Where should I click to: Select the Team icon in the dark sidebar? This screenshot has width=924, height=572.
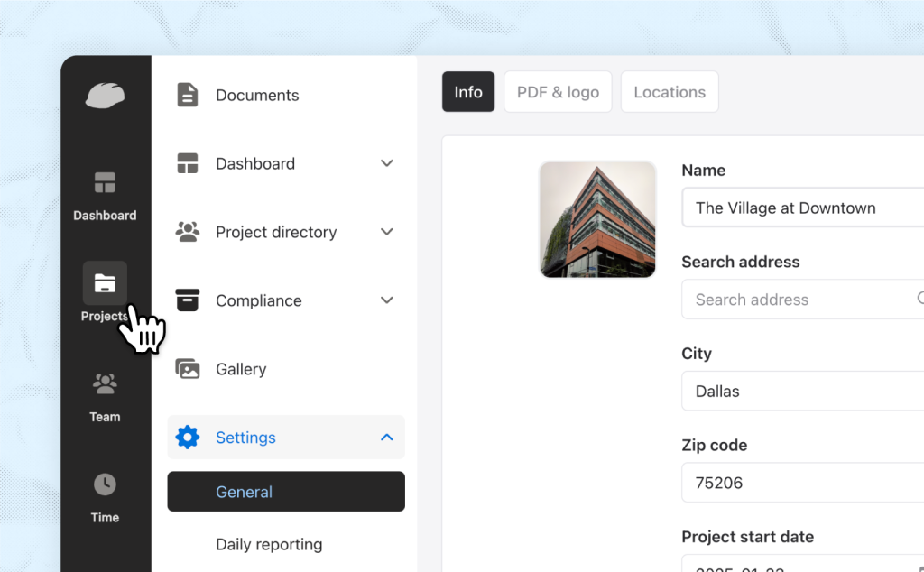[105, 383]
